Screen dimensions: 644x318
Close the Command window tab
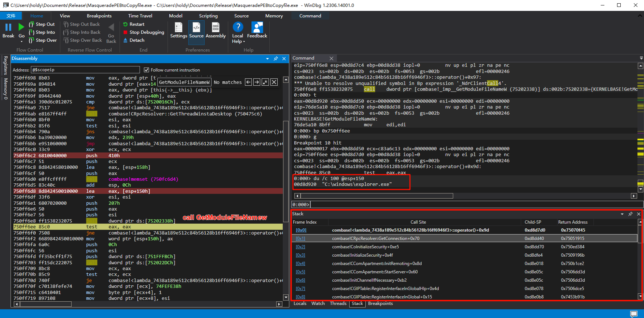[x=331, y=58]
